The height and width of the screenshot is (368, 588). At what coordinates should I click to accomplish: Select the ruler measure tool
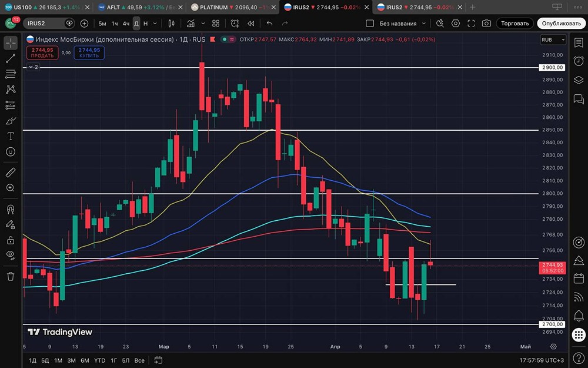tap(11, 173)
